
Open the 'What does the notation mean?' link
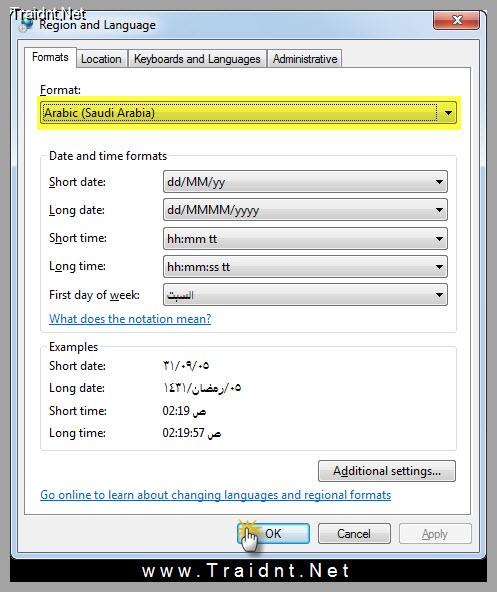(x=130, y=319)
